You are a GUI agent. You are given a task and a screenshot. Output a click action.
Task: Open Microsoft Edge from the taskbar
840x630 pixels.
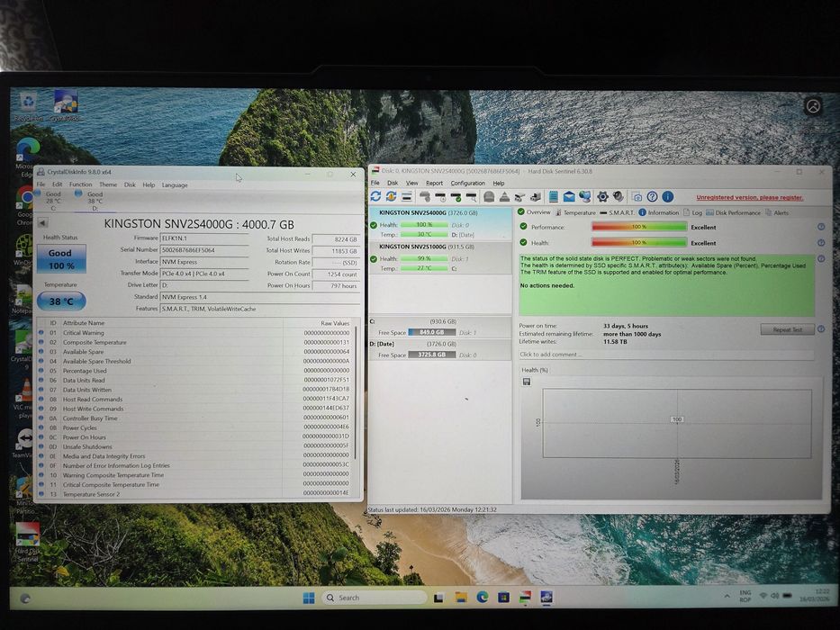[x=483, y=598]
